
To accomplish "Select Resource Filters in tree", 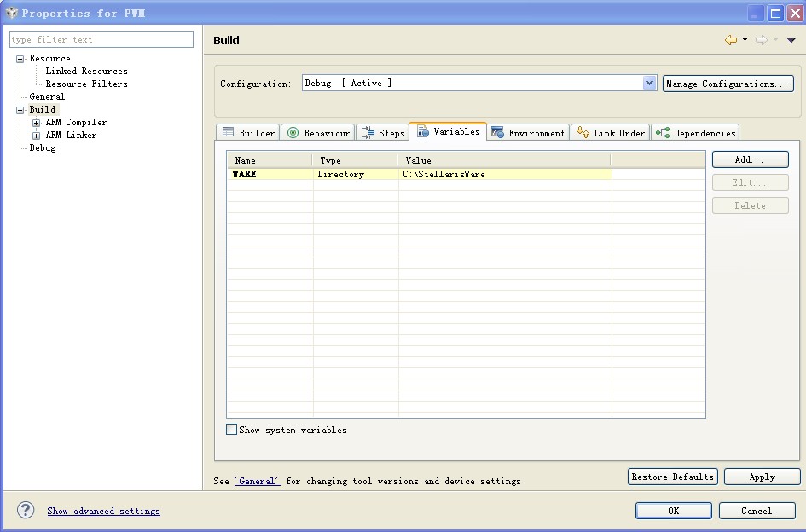I will (x=86, y=84).
